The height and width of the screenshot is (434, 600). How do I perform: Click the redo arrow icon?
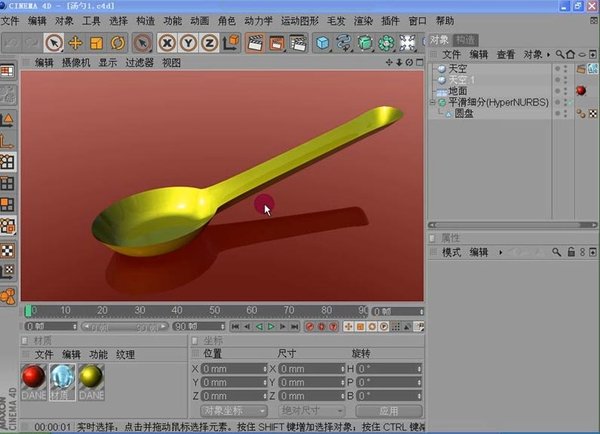[x=31, y=43]
